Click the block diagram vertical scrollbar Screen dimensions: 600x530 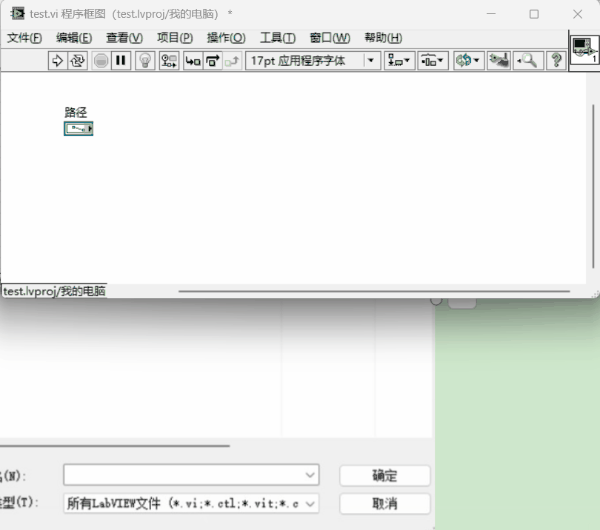click(x=593, y=186)
